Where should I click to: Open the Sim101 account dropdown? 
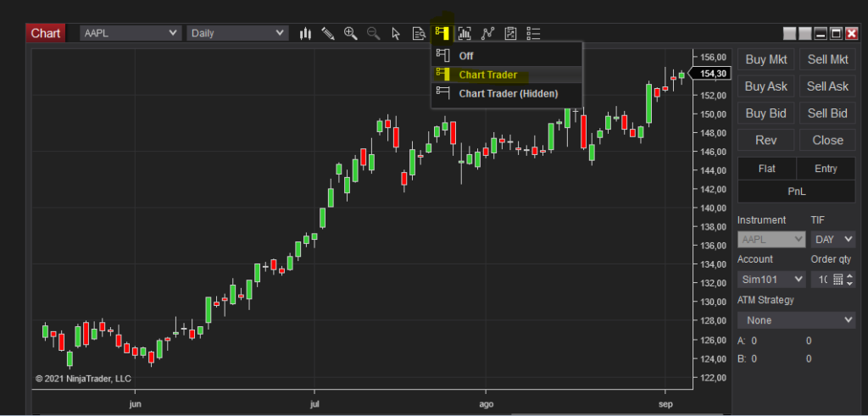click(771, 279)
